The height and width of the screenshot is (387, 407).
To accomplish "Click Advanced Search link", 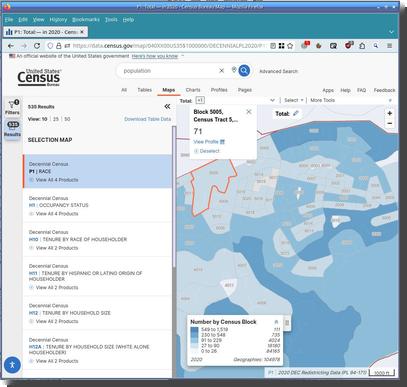I will click(x=279, y=71).
